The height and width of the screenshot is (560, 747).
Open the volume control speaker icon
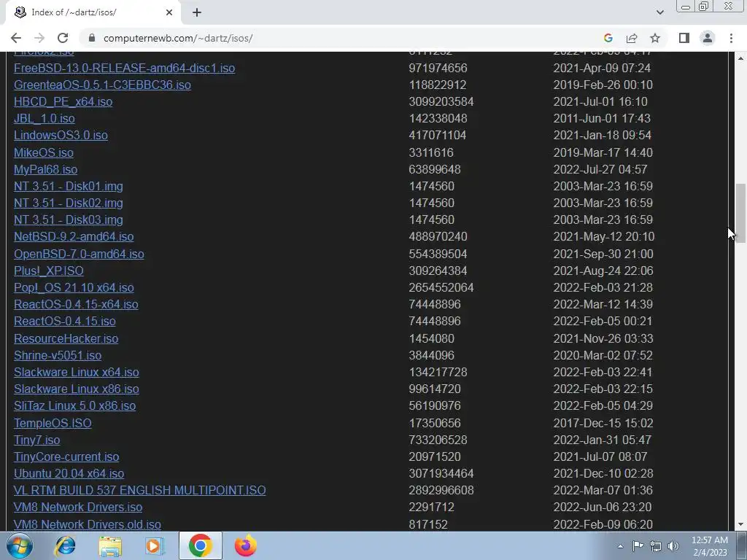(673, 546)
